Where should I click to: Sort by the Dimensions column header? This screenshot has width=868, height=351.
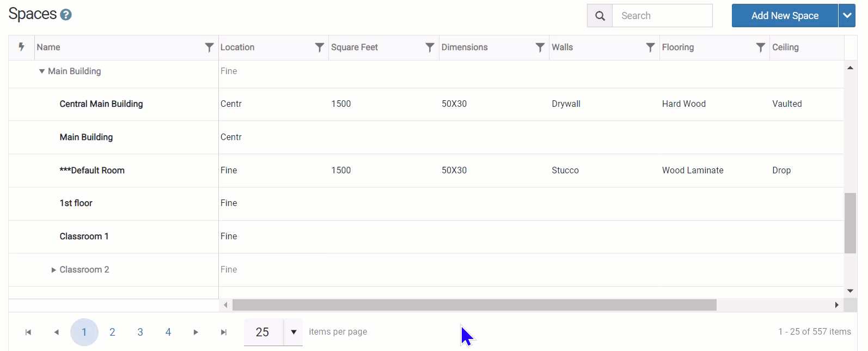tap(464, 47)
